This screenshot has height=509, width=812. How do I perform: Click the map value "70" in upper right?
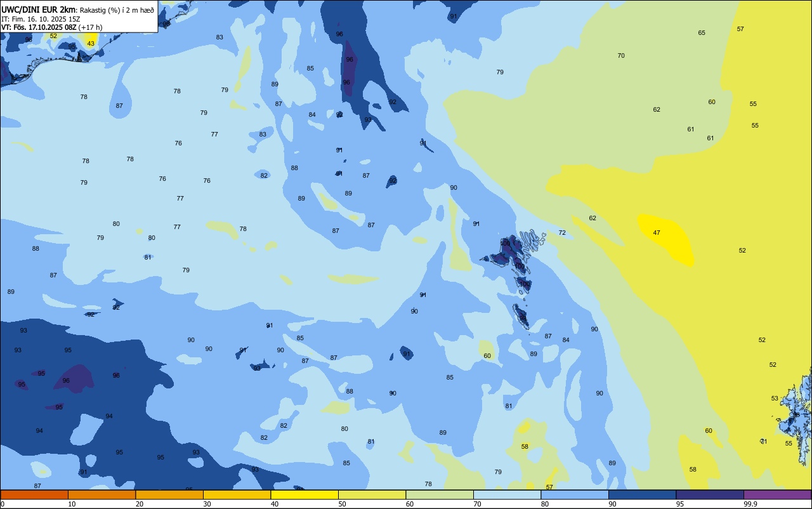pyautogui.click(x=621, y=56)
